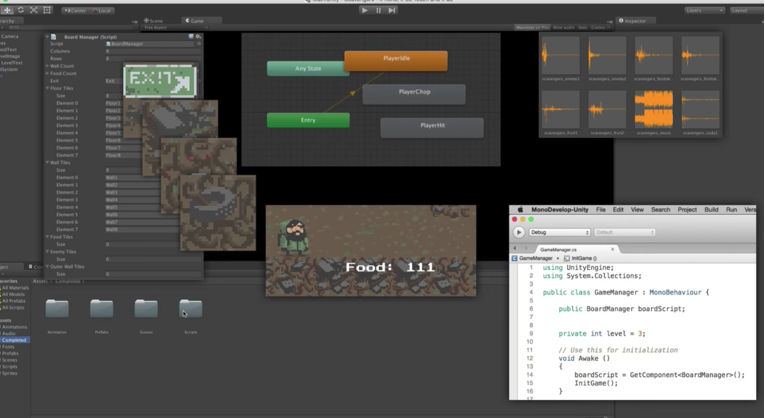Click the Step frame button

tap(392, 10)
